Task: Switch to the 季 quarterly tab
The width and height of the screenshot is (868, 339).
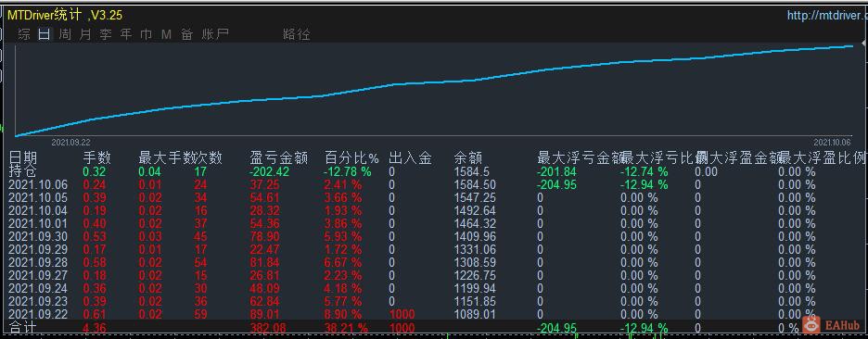Action: tap(106, 34)
